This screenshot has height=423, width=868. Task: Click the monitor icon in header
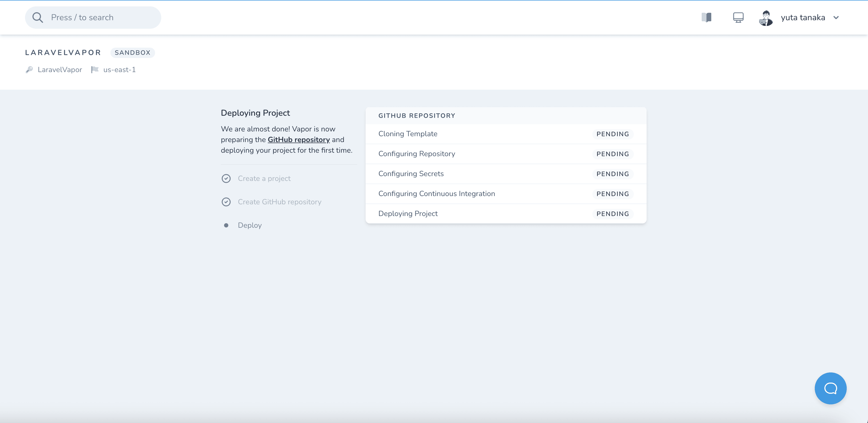coord(738,18)
